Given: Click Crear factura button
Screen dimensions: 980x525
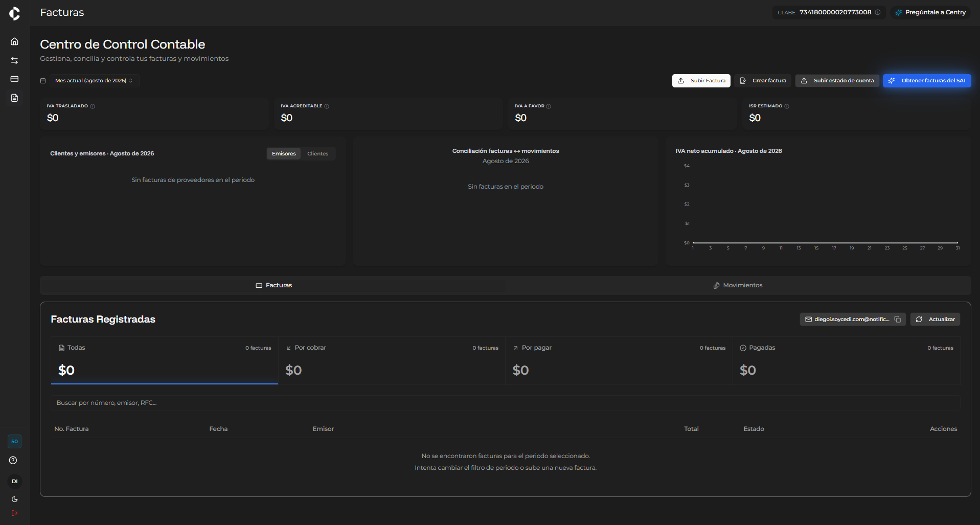Looking at the screenshot, I should click(763, 81).
